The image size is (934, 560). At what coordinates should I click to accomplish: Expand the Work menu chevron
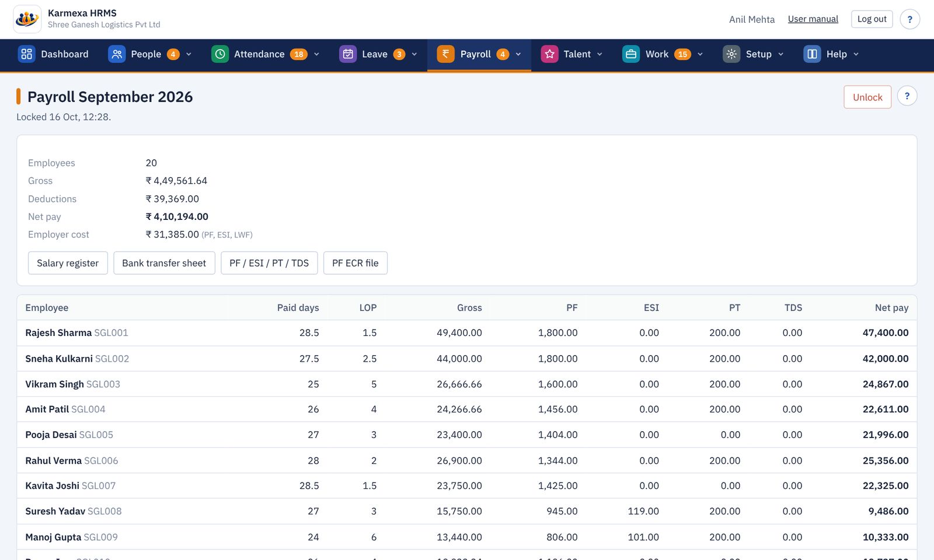pos(700,54)
